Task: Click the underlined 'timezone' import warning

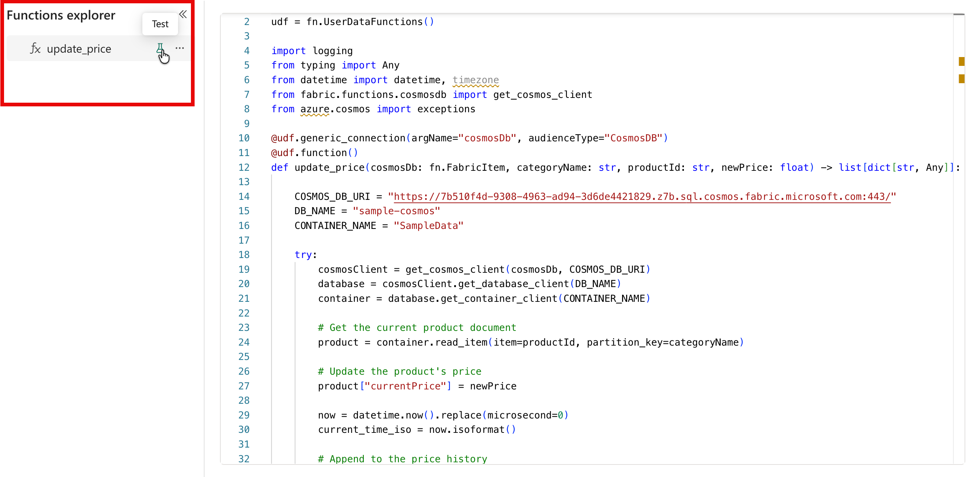Action: click(476, 80)
